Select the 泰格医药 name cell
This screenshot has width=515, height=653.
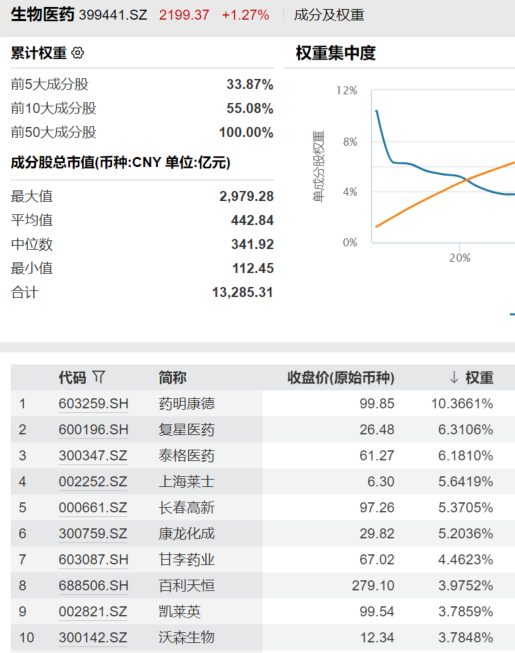(x=187, y=456)
